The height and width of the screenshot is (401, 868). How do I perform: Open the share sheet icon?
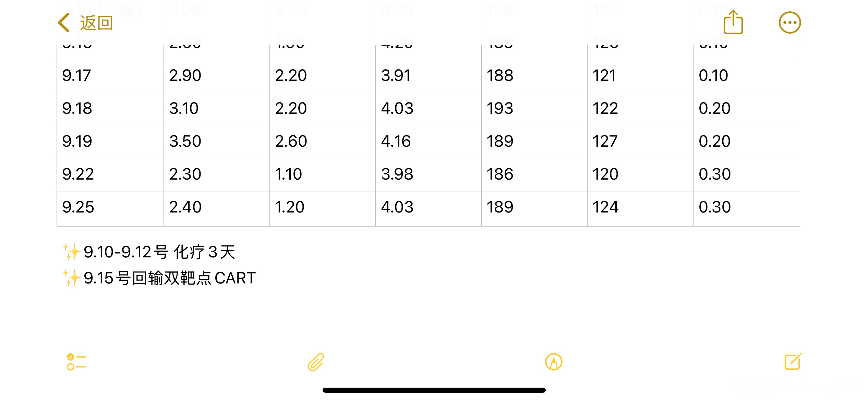[x=733, y=22]
